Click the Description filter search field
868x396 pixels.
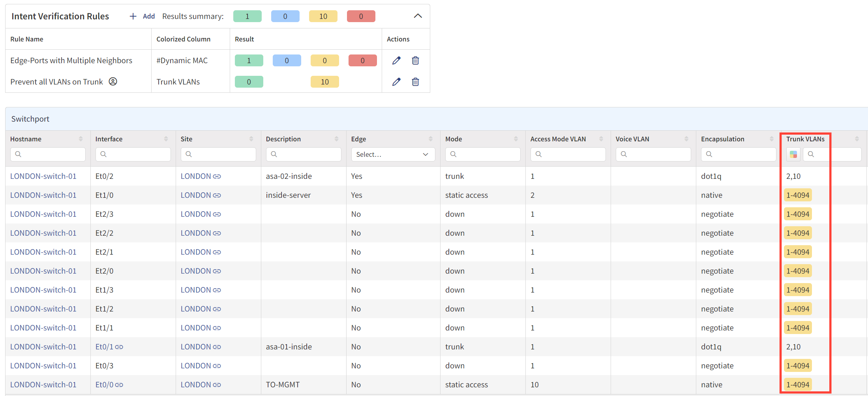[303, 154]
